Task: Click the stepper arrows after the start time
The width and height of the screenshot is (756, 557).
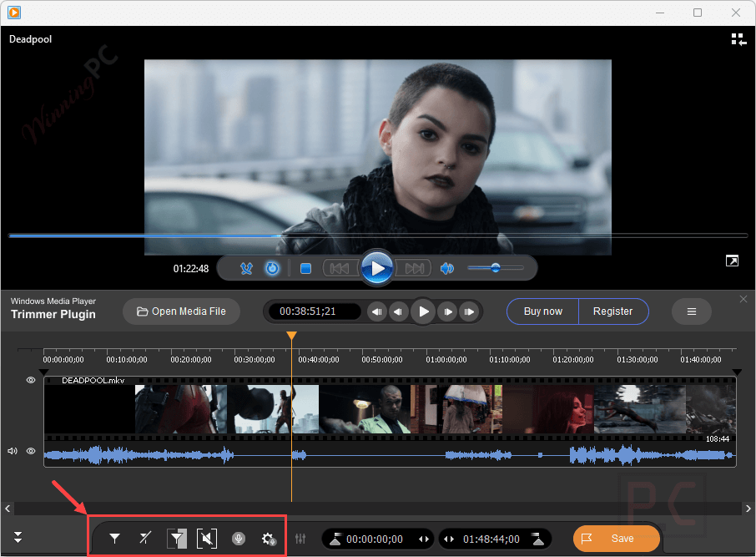Action: pyautogui.click(x=424, y=539)
